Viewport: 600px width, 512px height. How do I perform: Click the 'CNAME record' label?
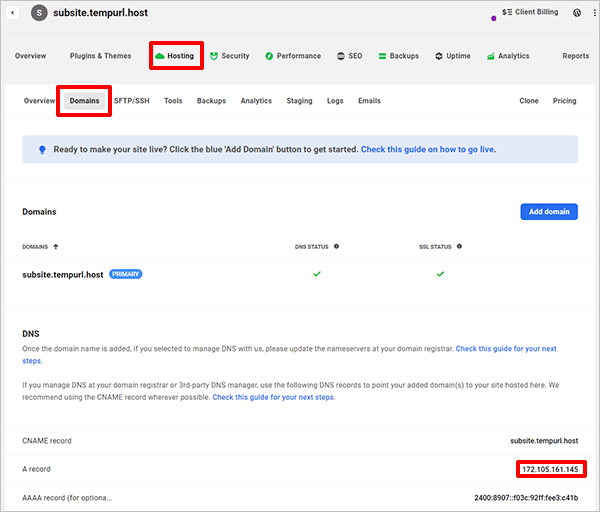[47, 441]
